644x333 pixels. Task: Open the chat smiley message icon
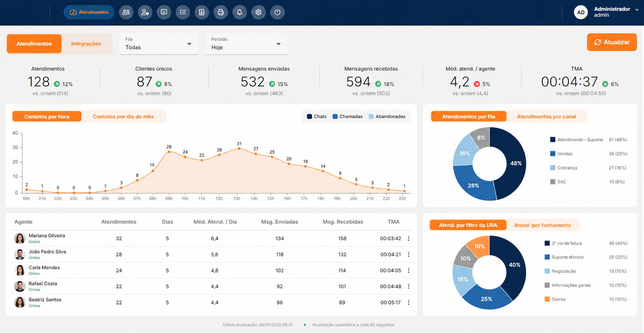point(164,12)
